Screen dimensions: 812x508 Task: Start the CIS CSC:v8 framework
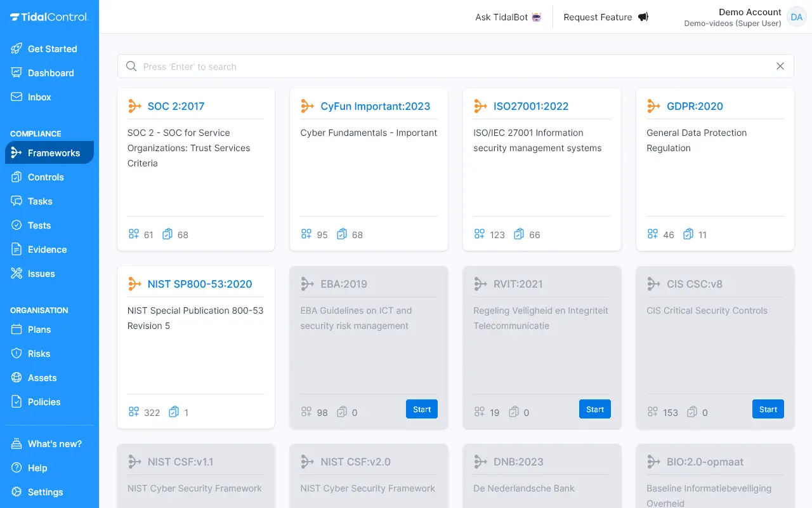pos(768,410)
